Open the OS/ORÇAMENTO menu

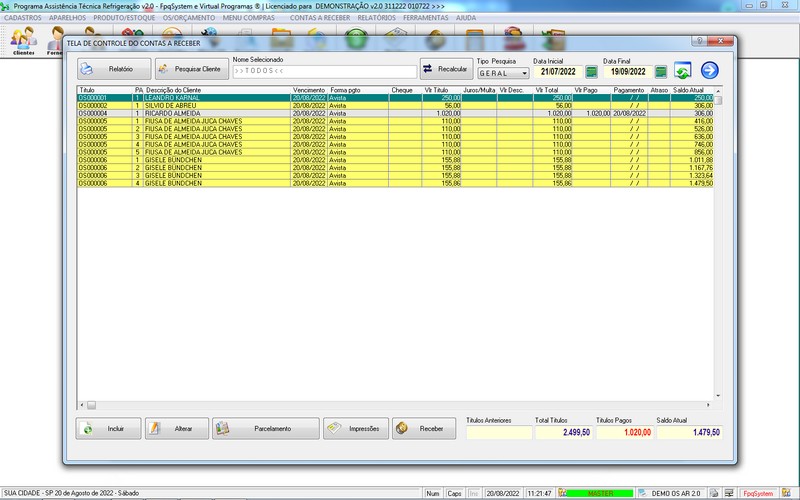(x=189, y=18)
